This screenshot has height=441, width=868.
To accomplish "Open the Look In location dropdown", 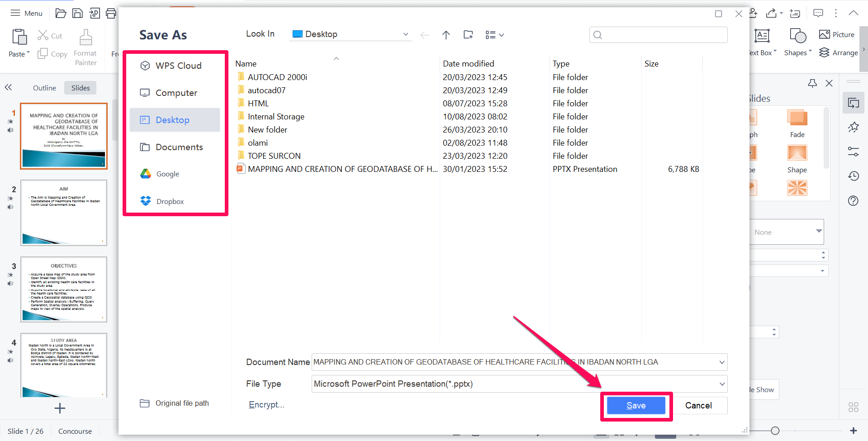I will click(x=405, y=34).
